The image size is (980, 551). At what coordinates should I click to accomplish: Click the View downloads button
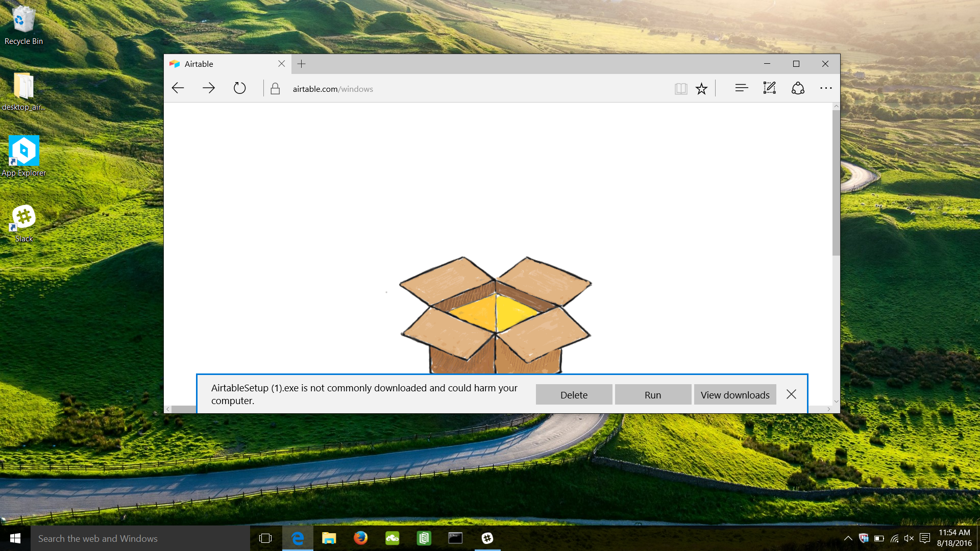tap(734, 395)
